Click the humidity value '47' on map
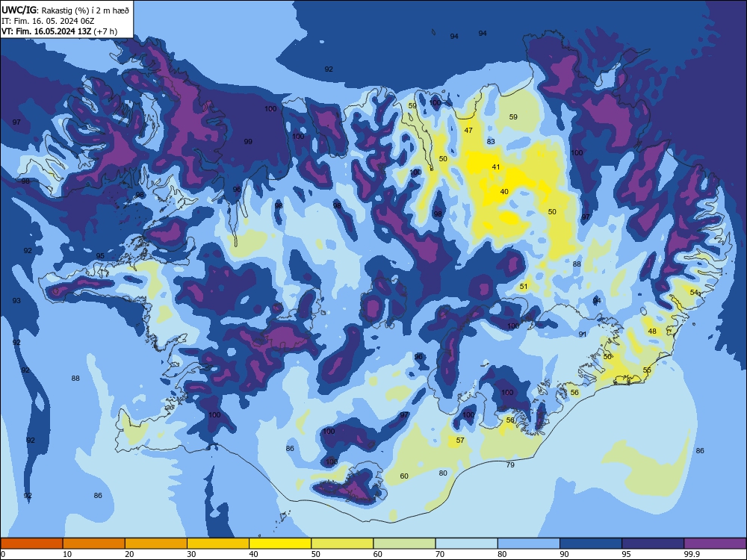 point(468,130)
